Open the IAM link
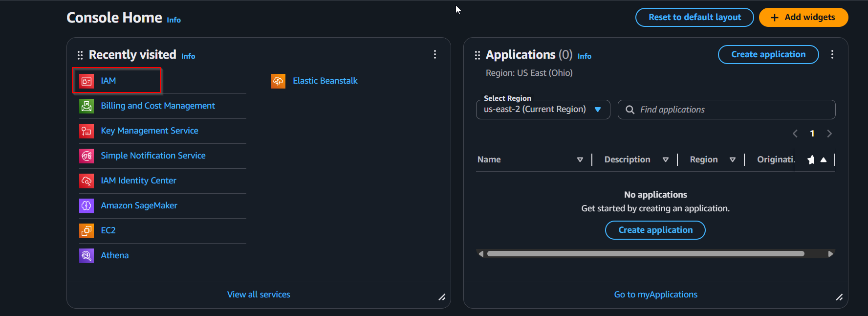Image resolution: width=868 pixels, height=316 pixels. [x=108, y=81]
